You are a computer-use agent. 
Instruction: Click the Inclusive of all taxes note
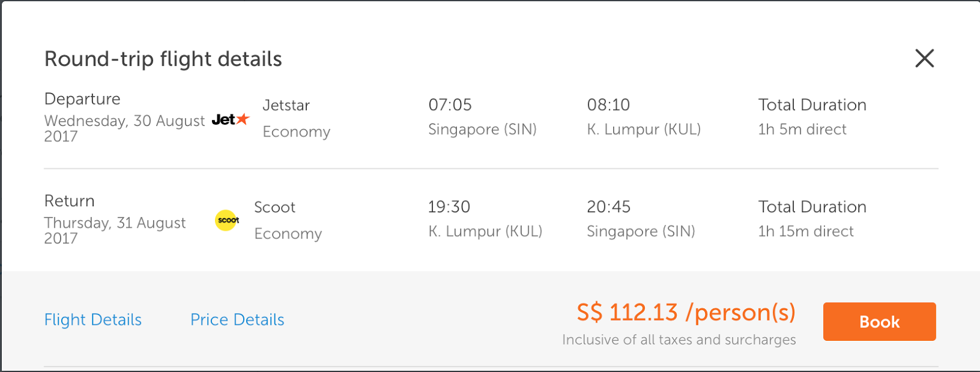coord(679,340)
